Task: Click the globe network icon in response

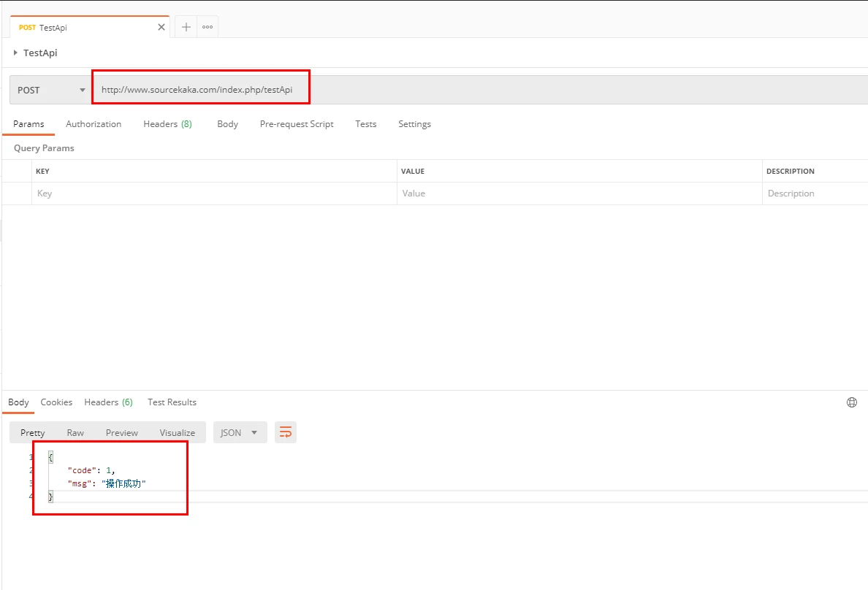Action: (851, 402)
